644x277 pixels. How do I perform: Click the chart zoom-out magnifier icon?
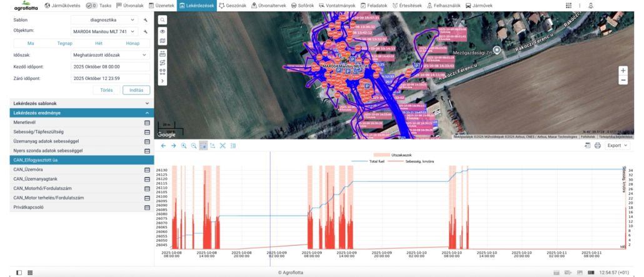point(194,146)
